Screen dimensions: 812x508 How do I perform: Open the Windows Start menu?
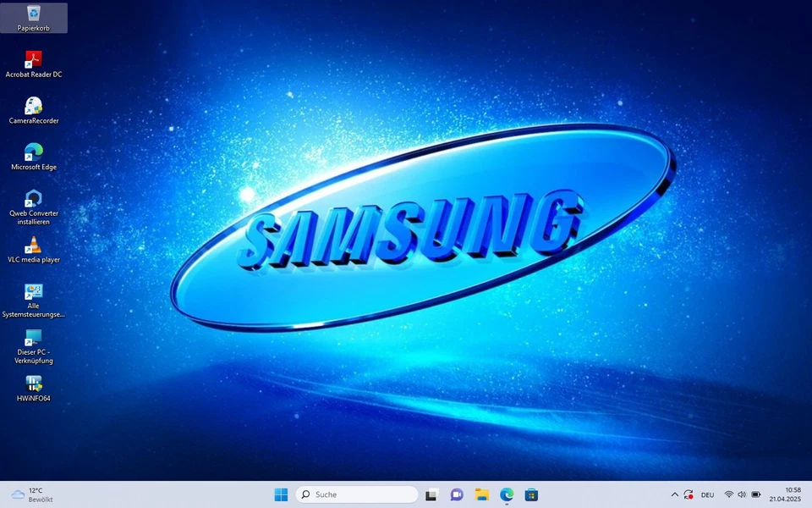point(282,494)
